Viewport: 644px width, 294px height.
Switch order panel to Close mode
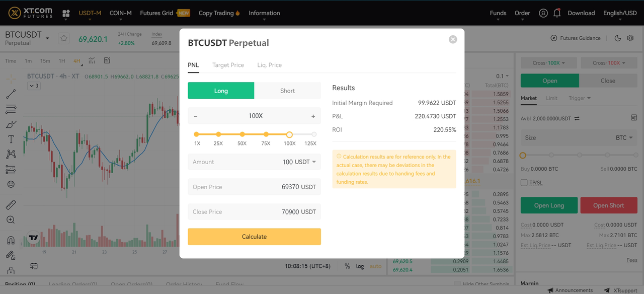(608, 81)
